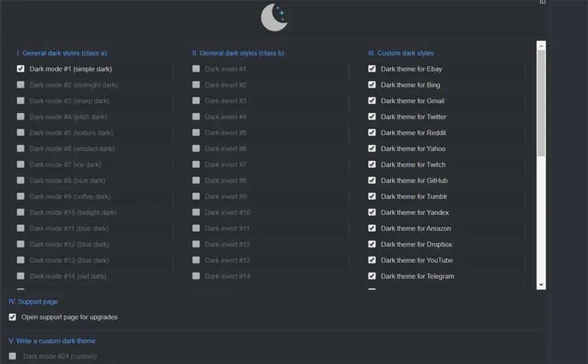Screen dimensions: 588x364
Task: Click the crescent moon logo icon
Action: (274, 18)
